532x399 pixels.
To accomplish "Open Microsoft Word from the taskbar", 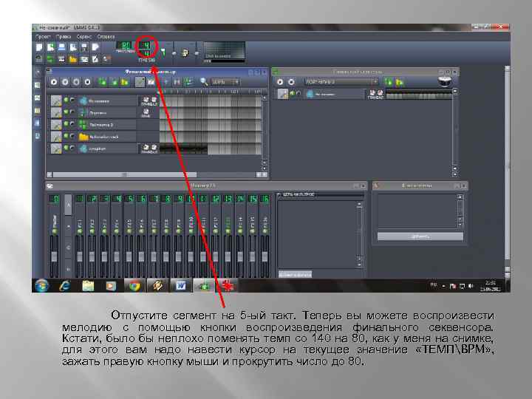I will (x=180, y=286).
